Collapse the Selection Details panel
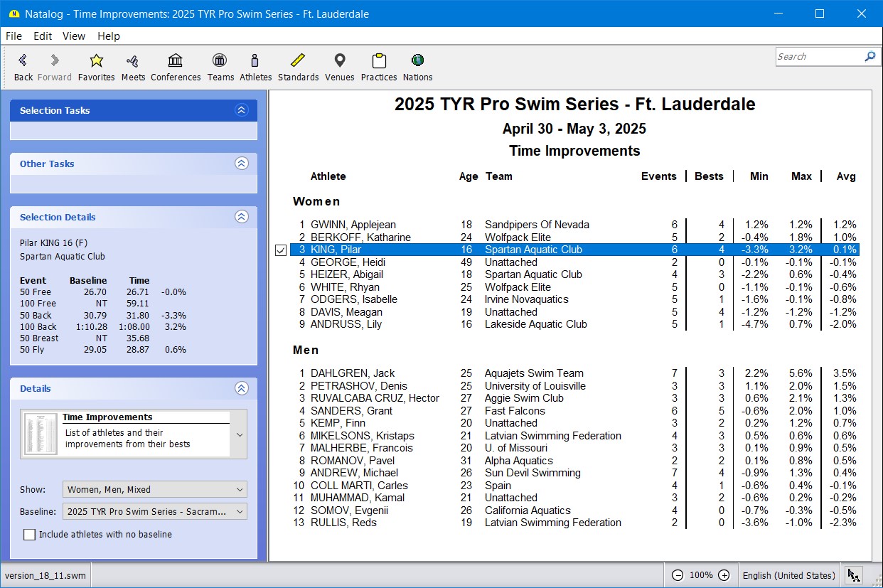The width and height of the screenshot is (883, 588). click(242, 217)
